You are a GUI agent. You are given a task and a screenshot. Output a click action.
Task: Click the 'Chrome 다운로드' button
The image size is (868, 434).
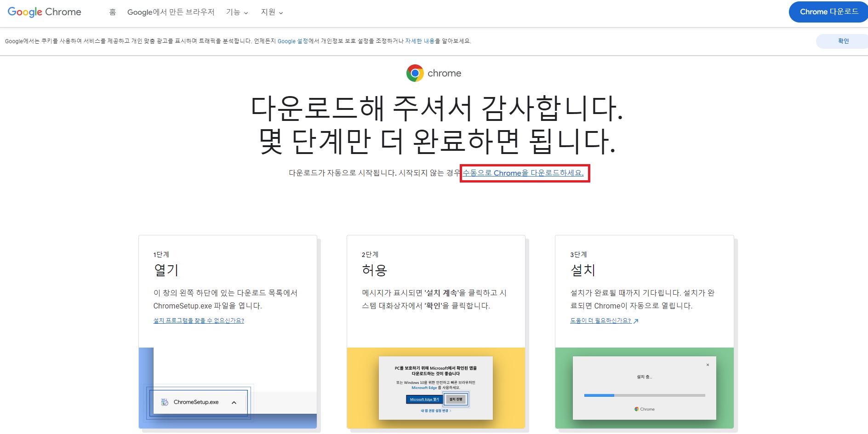point(828,12)
